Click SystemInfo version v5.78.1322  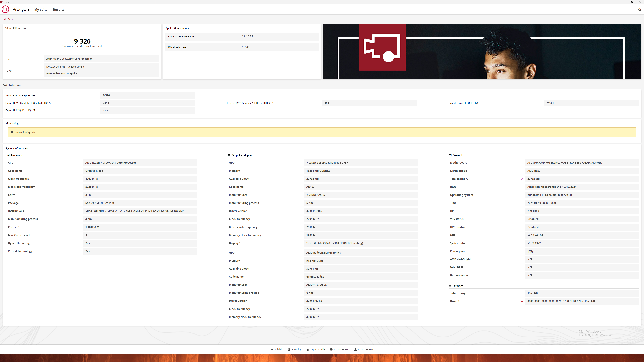581,243
